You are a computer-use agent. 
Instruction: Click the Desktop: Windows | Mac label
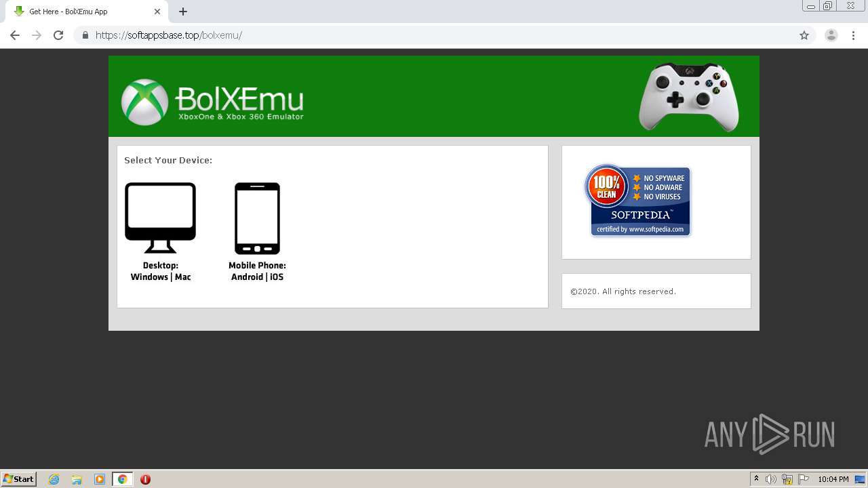point(161,271)
